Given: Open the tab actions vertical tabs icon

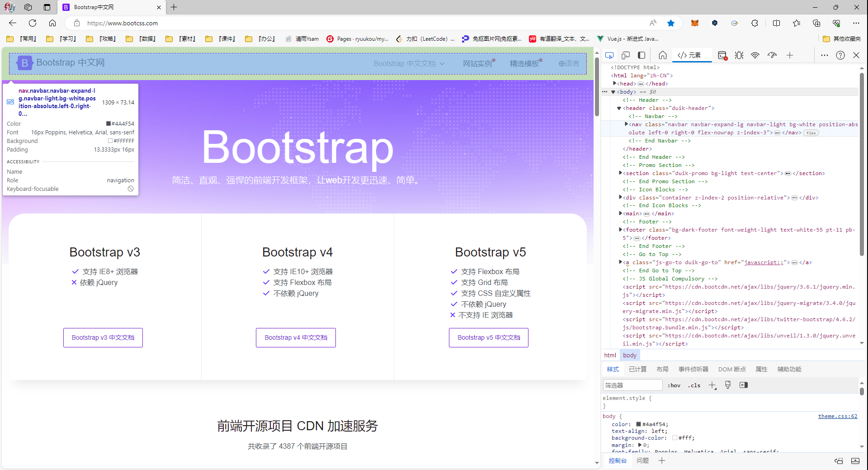Looking at the screenshot, I should (47, 7).
